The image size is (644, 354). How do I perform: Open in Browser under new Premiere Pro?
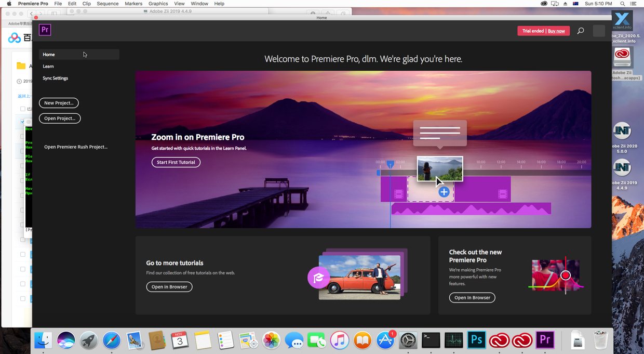(x=472, y=298)
